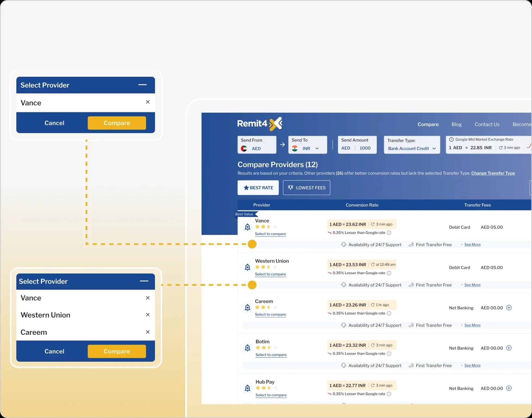Viewport: 532px width, 418px height.
Task: Collapse the lower Select Provider panel
Action: (x=144, y=281)
